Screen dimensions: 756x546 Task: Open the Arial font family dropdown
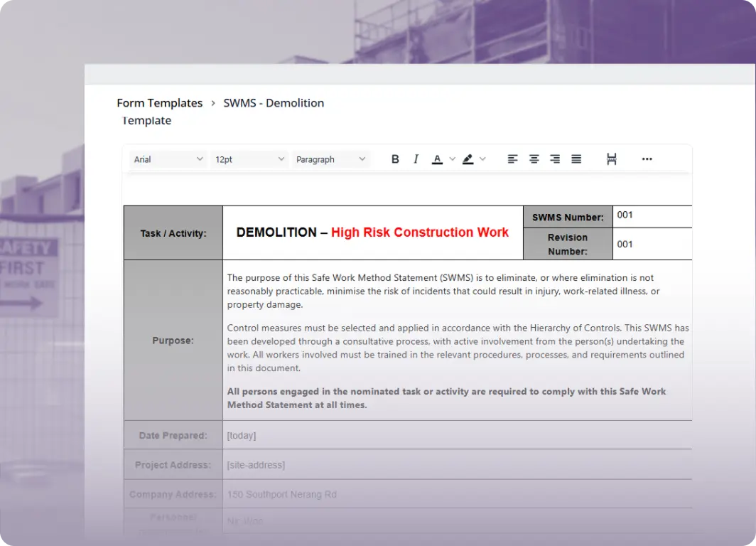click(x=167, y=159)
